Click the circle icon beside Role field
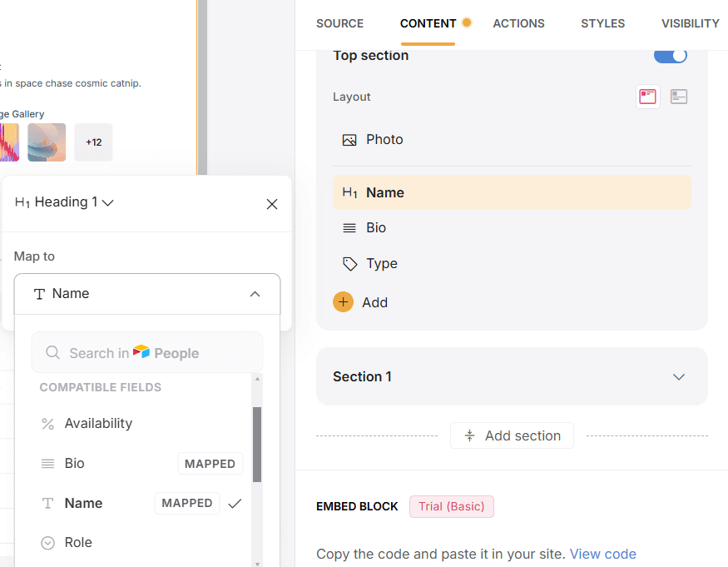Viewport: 728px width, 567px height. point(48,542)
